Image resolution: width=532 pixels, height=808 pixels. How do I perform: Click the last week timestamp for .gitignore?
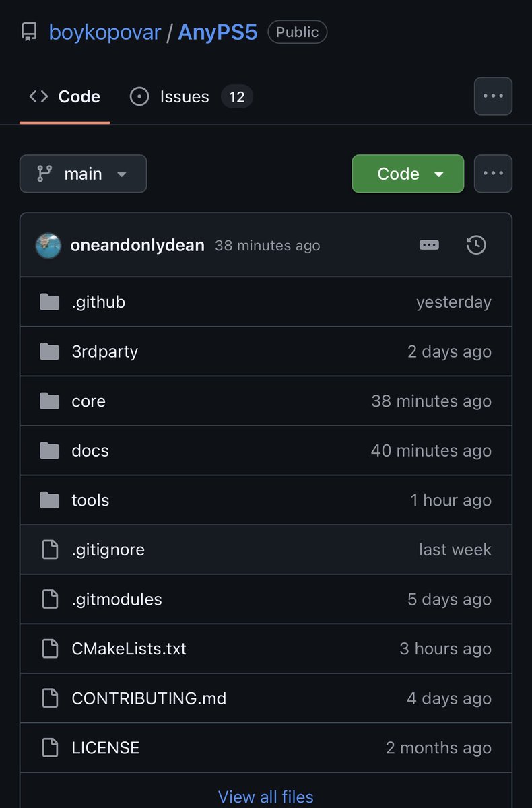(455, 549)
